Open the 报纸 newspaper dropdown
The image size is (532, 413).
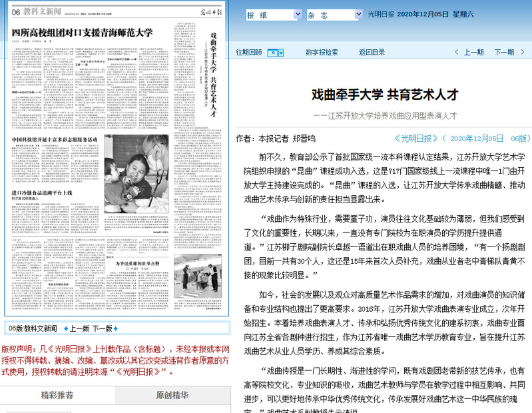coord(274,15)
